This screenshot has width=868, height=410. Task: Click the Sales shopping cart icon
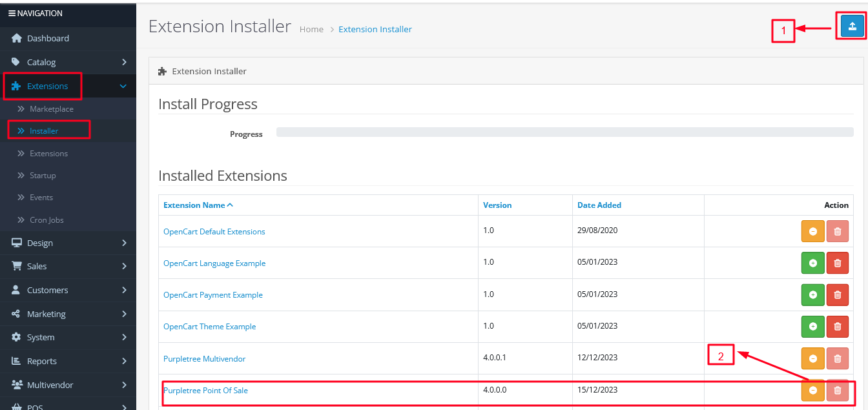coord(17,266)
